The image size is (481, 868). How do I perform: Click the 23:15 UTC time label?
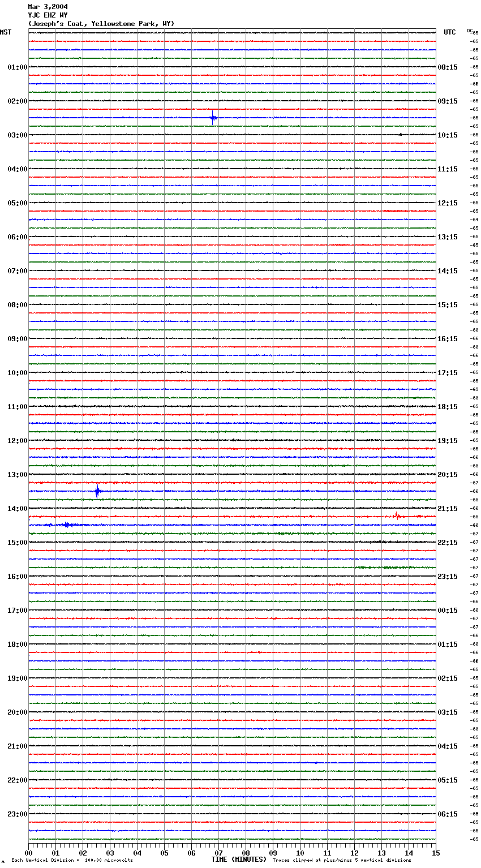(448, 577)
